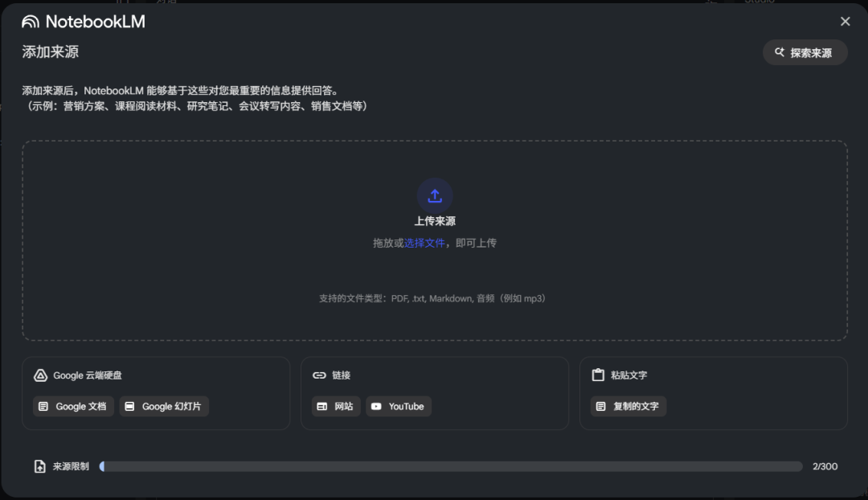Click the NotebookLM logo icon
This screenshot has width=868, height=500.
pos(31,22)
